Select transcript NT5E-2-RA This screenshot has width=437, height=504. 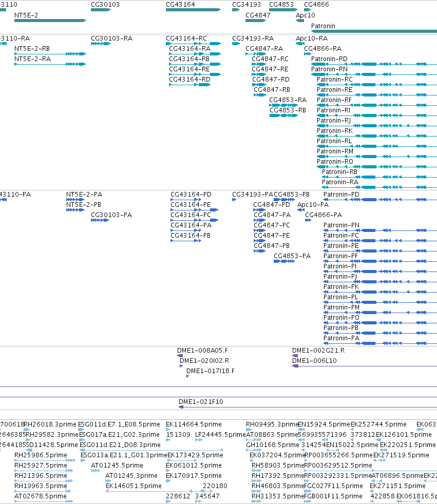pos(32,59)
